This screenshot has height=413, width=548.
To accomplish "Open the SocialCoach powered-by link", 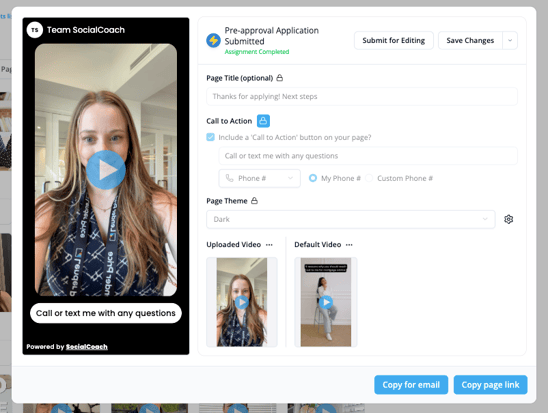I will [87, 347].
